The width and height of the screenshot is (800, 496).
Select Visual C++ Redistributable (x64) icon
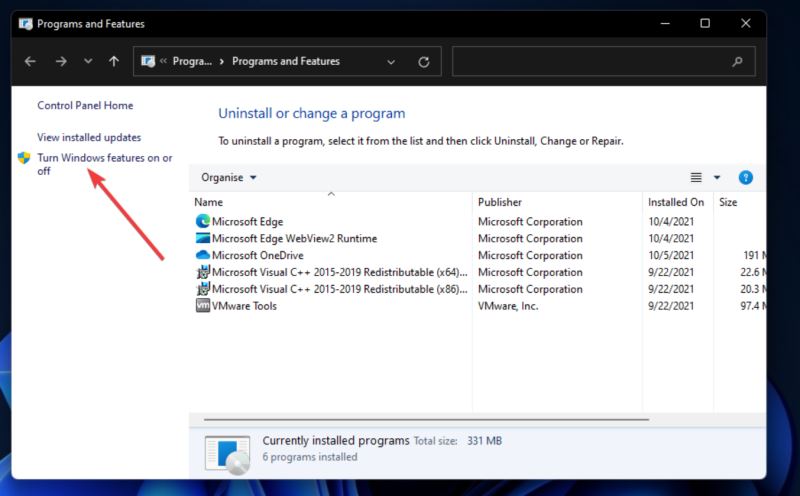[x=203, y=272]
